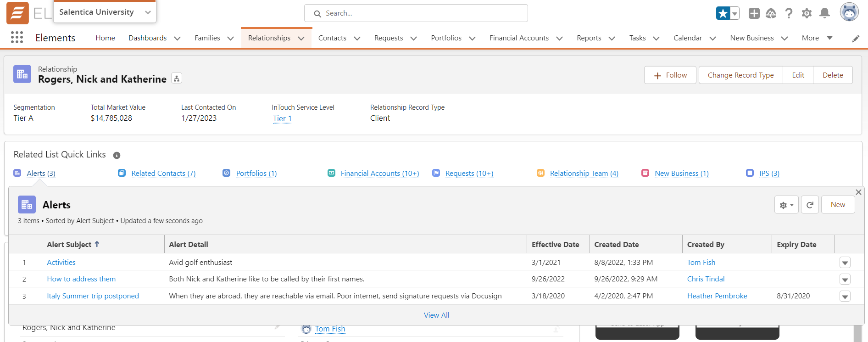This screenshot has width=868, height=342.
Task: Open the Setup gear icon
Action: 807,13
